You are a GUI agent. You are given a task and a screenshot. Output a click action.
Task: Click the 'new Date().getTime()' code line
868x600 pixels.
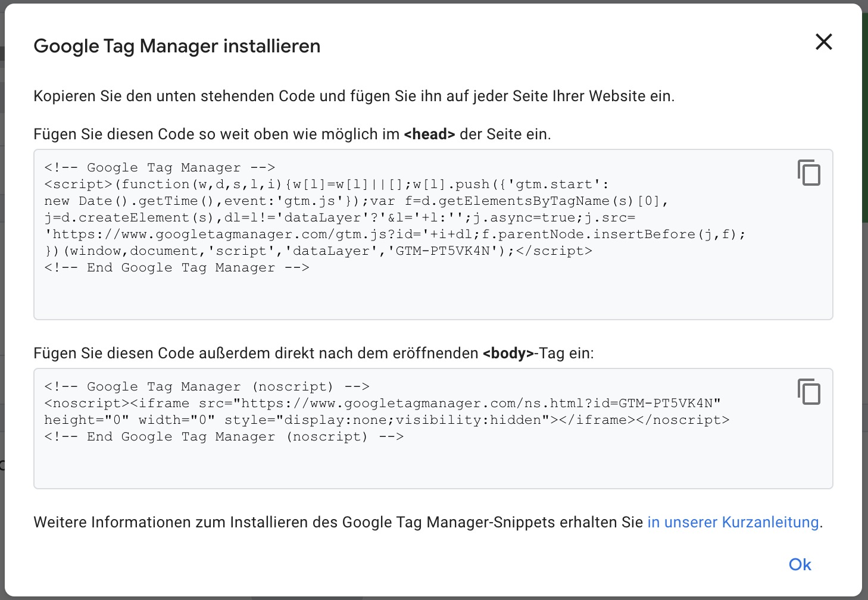pyautogui.click(x=356, y=201)
